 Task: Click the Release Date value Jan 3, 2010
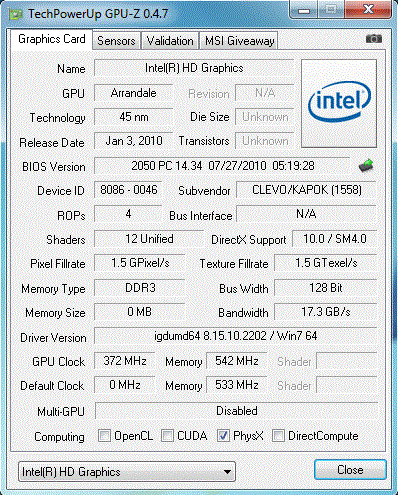134,141
